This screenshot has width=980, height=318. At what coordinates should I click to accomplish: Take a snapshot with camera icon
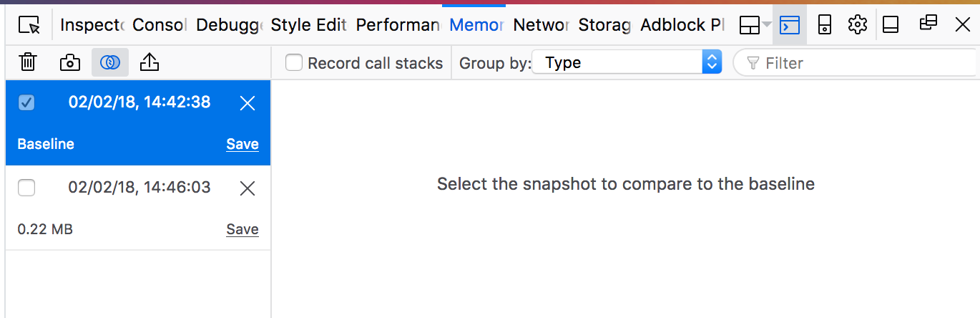(x=69, y=63)
